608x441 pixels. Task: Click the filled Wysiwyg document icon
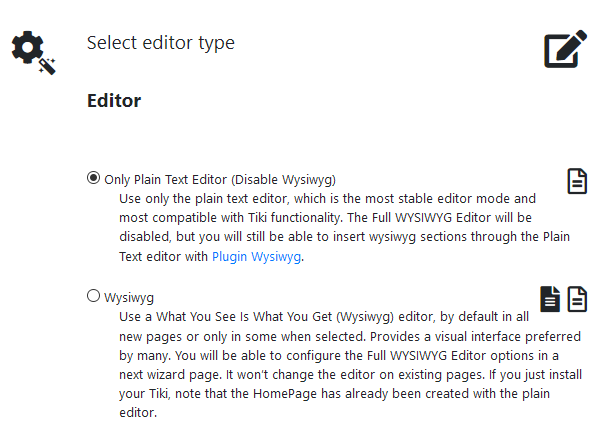[551, 298]
